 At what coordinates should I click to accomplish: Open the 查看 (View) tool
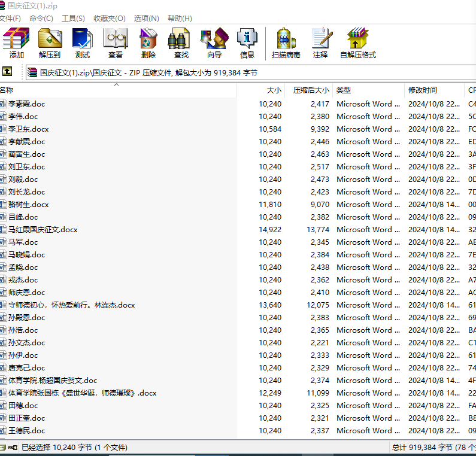[116, 42]
